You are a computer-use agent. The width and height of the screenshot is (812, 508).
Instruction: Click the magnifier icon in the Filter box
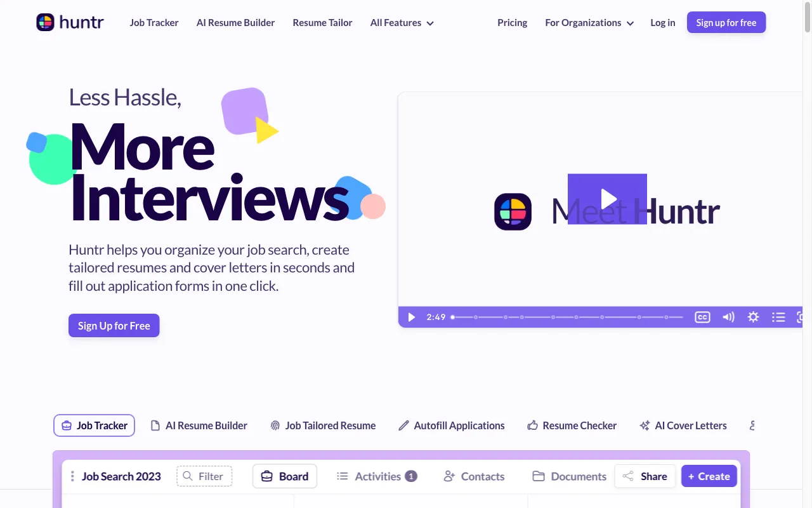[188, 476]
